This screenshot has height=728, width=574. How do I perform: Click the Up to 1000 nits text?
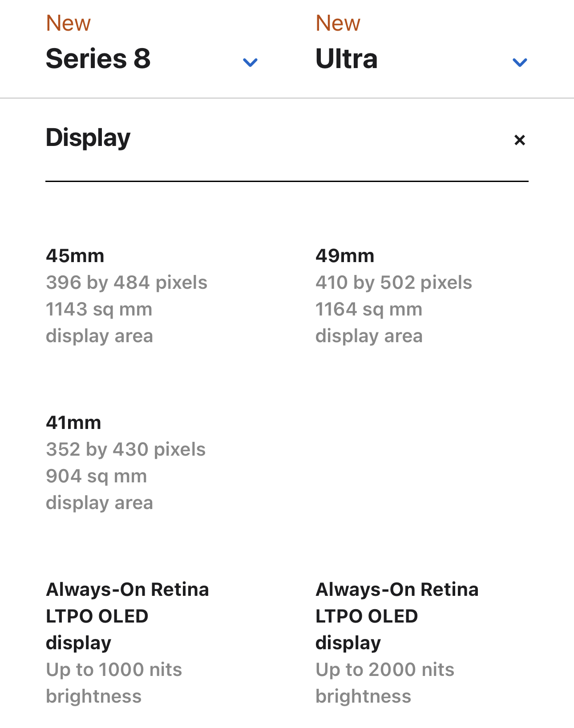(x=114, y=670)
